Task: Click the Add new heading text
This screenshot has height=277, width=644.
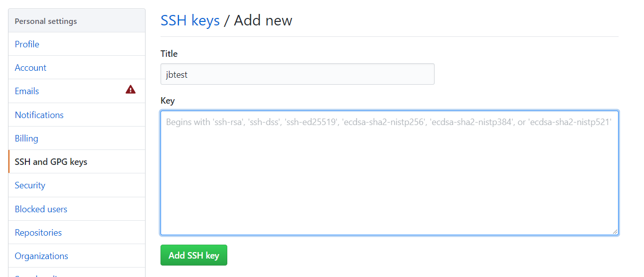Action: coord(263,20)
